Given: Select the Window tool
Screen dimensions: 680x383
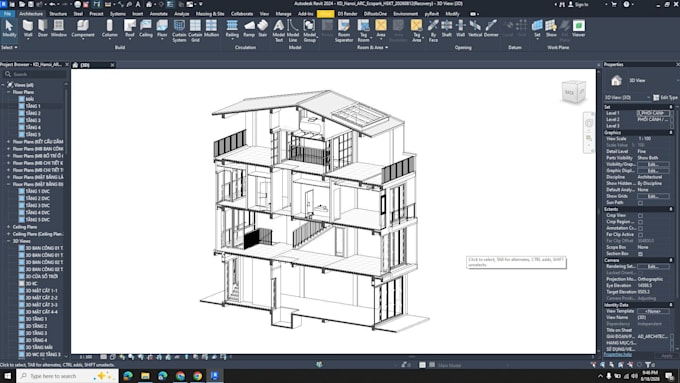Looking at the screenshot, I should pyautogui.click(x=59, y=29).
